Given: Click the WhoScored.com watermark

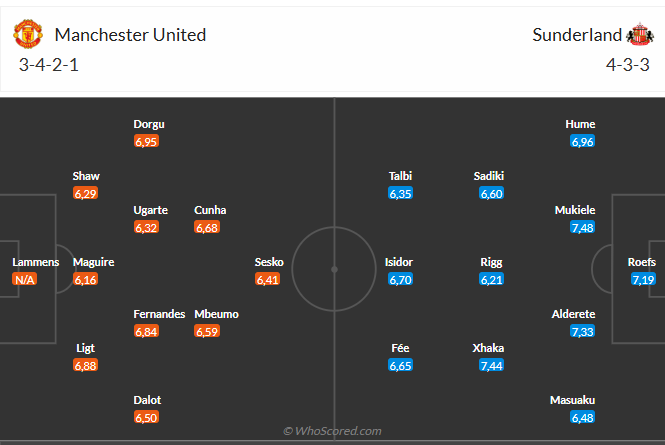Looking at the screenshot, I should [332, 431].
